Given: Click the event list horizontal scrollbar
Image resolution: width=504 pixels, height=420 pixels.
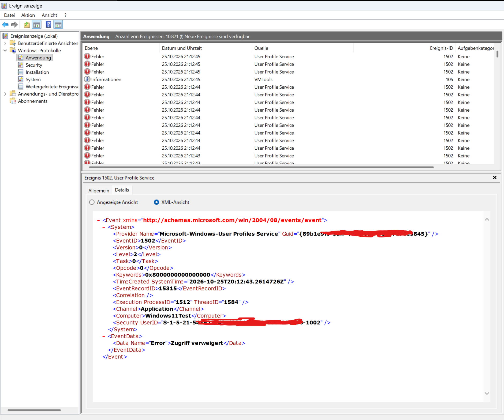Looking at the screenshot, I should 261,167.
